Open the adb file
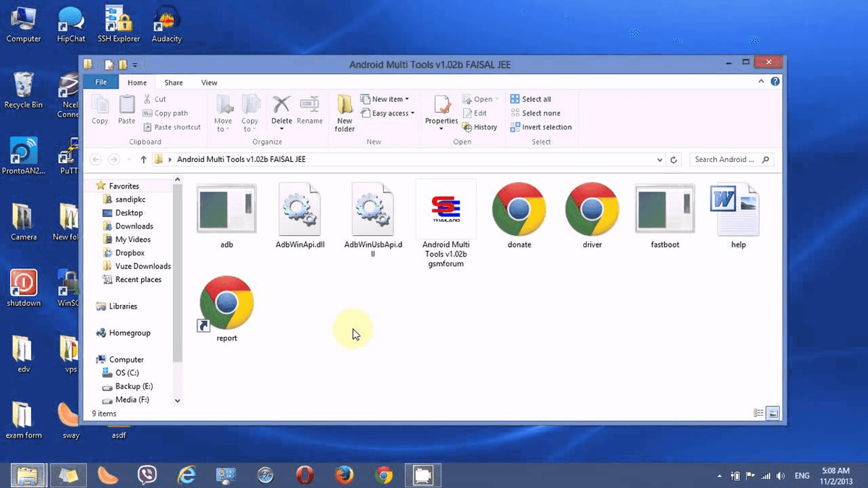The image size is (868, 488). 226,210
